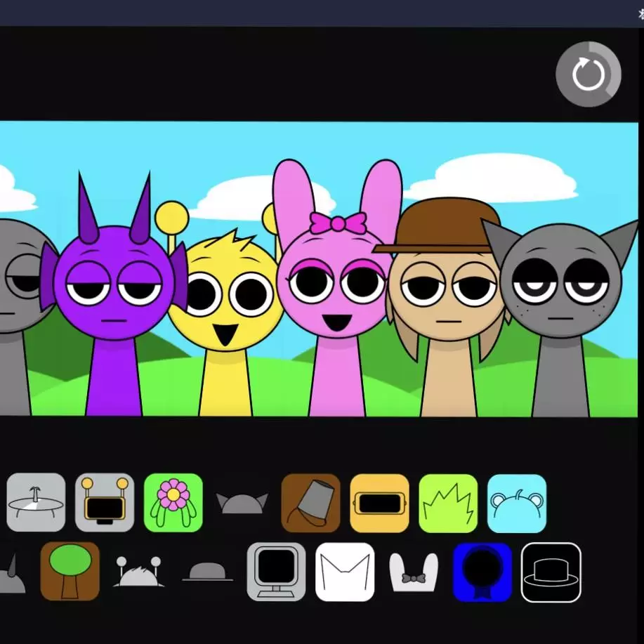Select the lime green spiky icon

448,503
